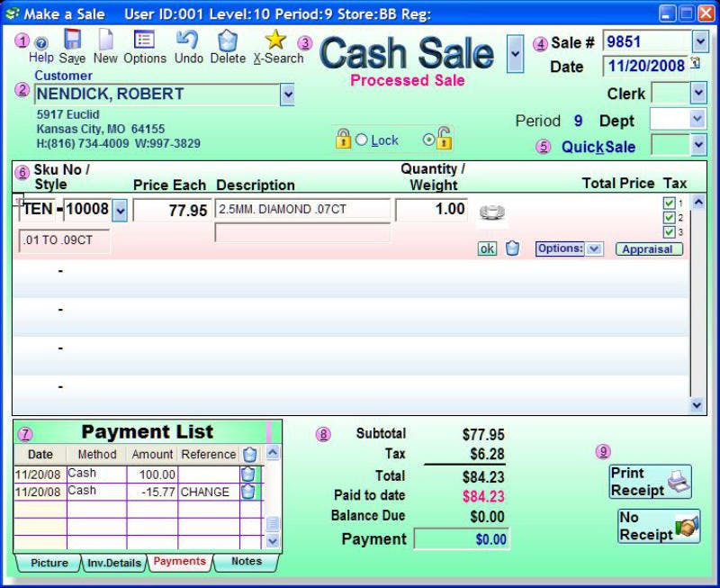This screenshot has height=588, width=720.
Task: Delete the sale using the trash icon
Action: (x=228, y=41)
